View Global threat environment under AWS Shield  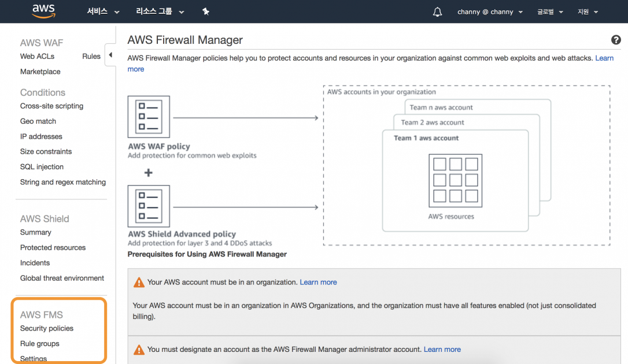pos(61,278)
